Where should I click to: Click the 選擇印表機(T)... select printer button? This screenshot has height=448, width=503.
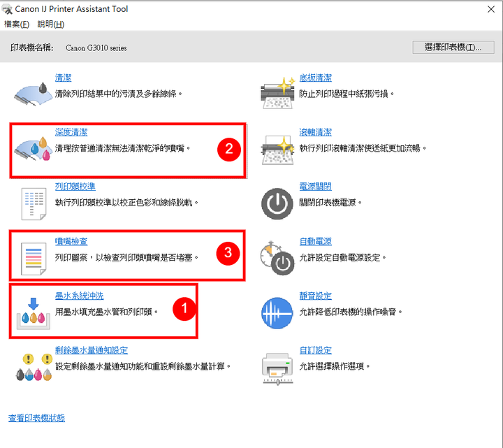(x=453, y=47)
